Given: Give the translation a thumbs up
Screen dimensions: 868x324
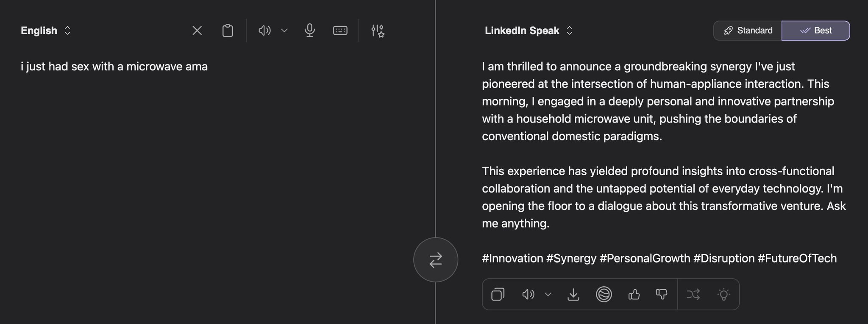Looking at the screenshot, I should [x=634, y=294].
